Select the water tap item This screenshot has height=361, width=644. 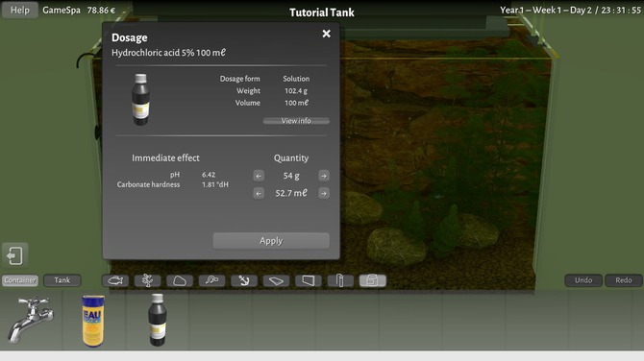pos(31,320)
